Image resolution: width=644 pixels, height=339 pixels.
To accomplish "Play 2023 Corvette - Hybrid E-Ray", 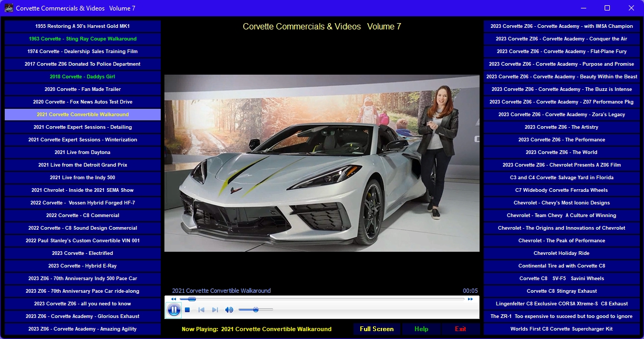I will click(82, 266).
